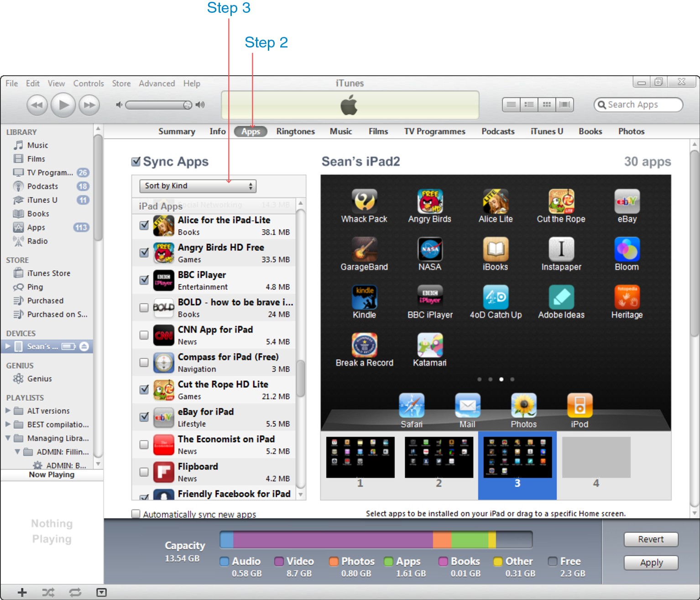
Task: Switch to Cover Flow view icon
Action: click(564, 105)
